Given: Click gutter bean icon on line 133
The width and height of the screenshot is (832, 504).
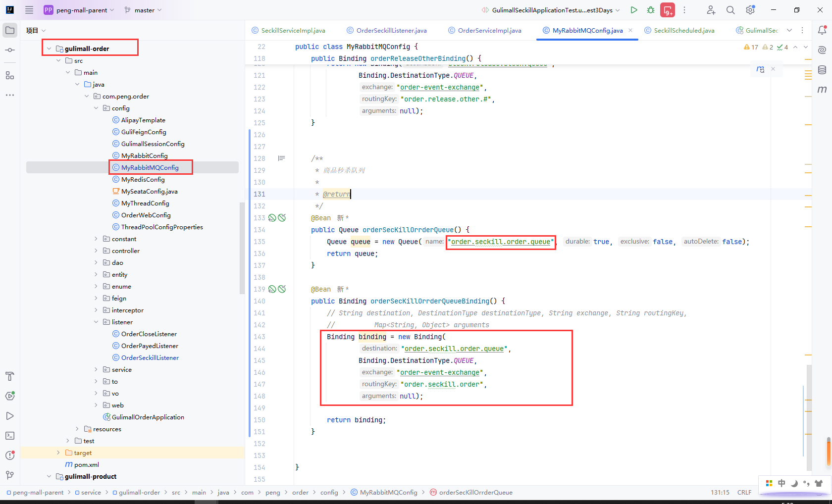Looking at the screenshot, I should 272,218.
